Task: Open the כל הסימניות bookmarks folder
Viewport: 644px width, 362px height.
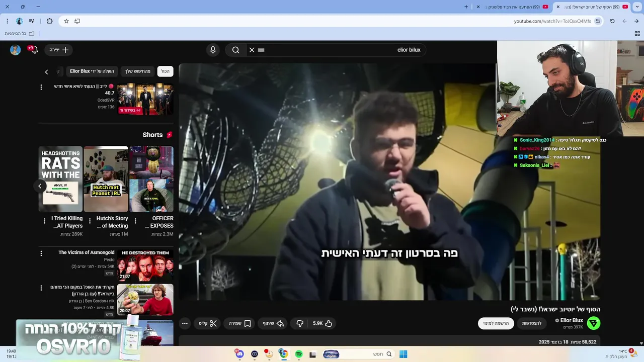Action: 19,34
